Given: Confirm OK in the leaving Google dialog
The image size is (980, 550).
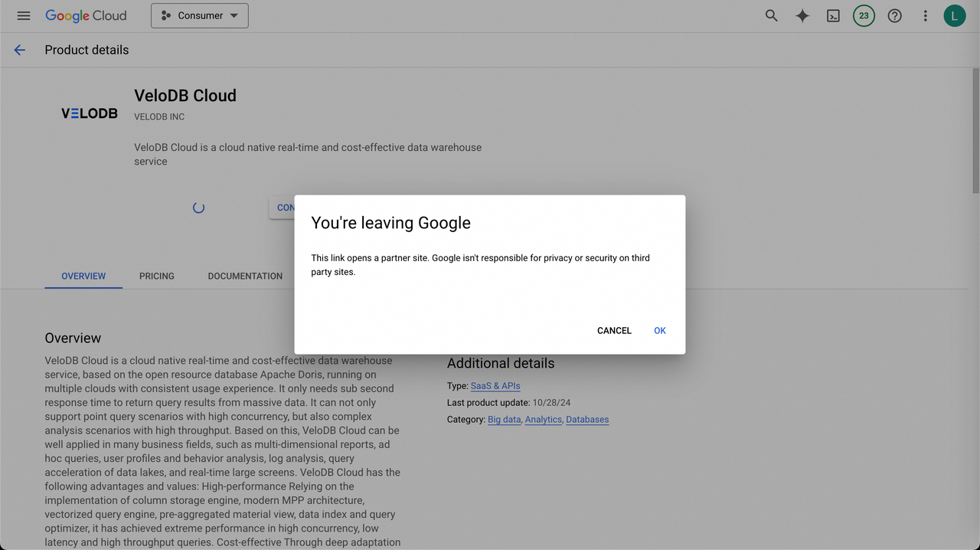Looking at the screenshot, I should (659, 331).
